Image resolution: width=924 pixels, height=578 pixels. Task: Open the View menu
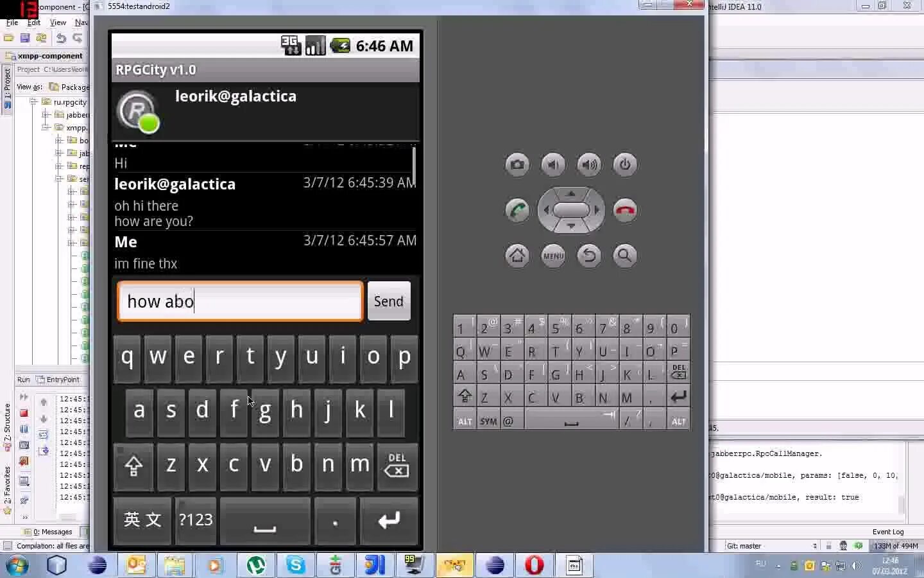coord(58,22)
